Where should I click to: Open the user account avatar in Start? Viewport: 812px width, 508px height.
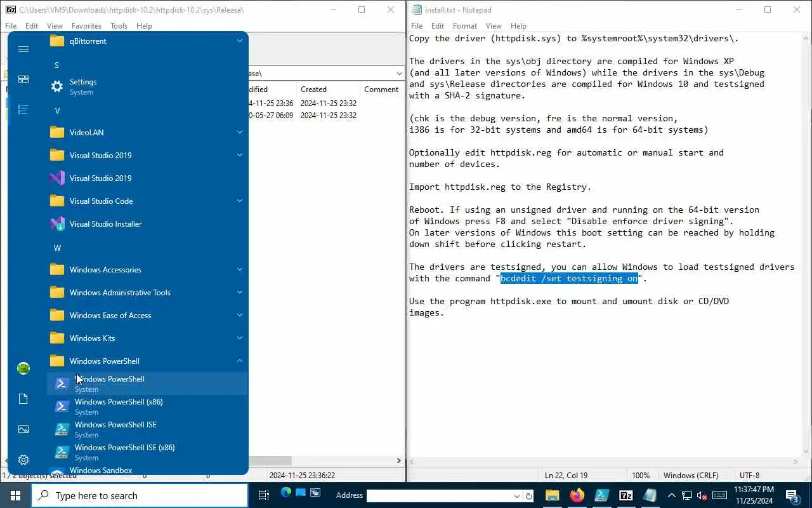tap(23, 368)
